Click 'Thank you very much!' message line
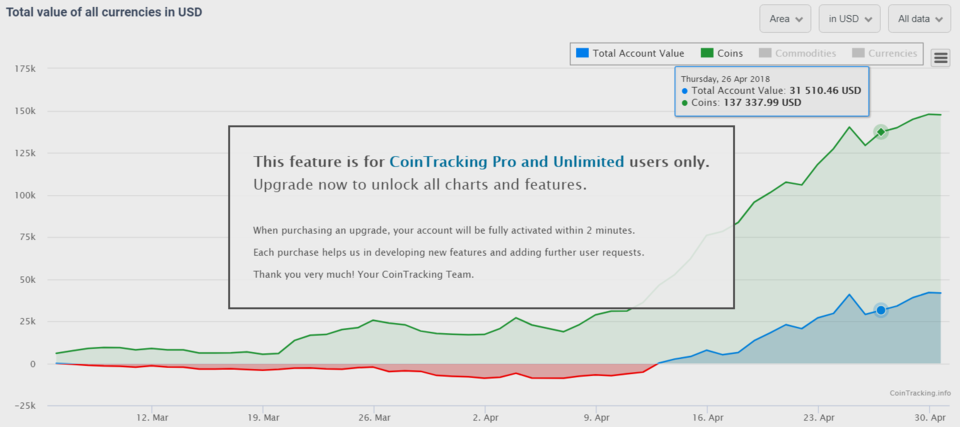The image size is (960, 427). [364, 274]
